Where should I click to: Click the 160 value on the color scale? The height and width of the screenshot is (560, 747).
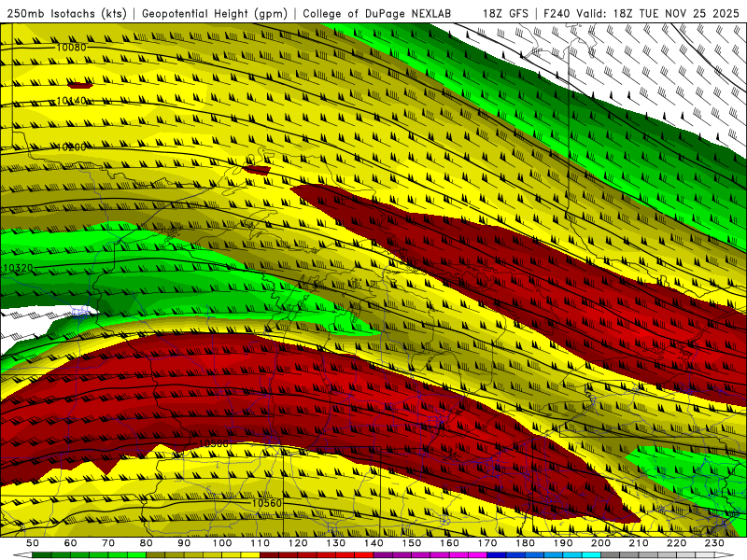[450, 543]
